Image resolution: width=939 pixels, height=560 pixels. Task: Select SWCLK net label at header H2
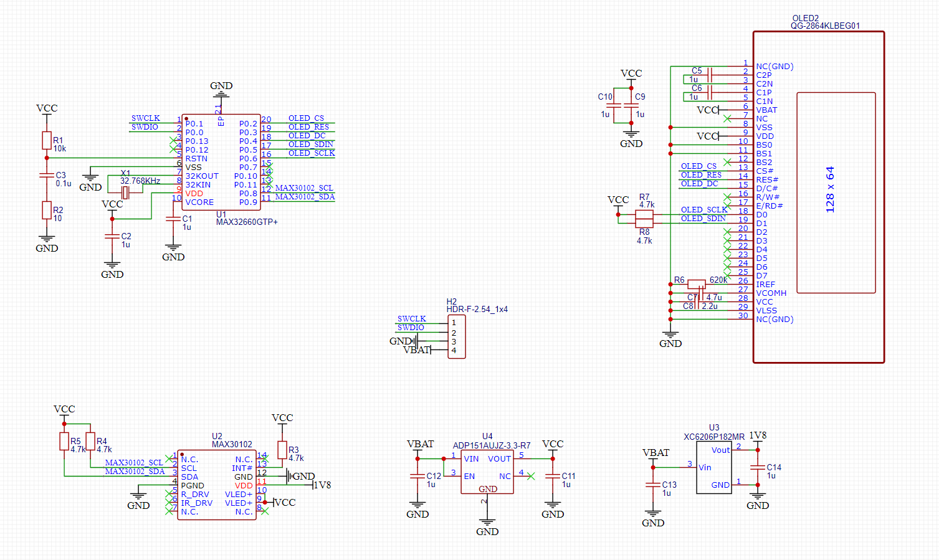[412, 319]
